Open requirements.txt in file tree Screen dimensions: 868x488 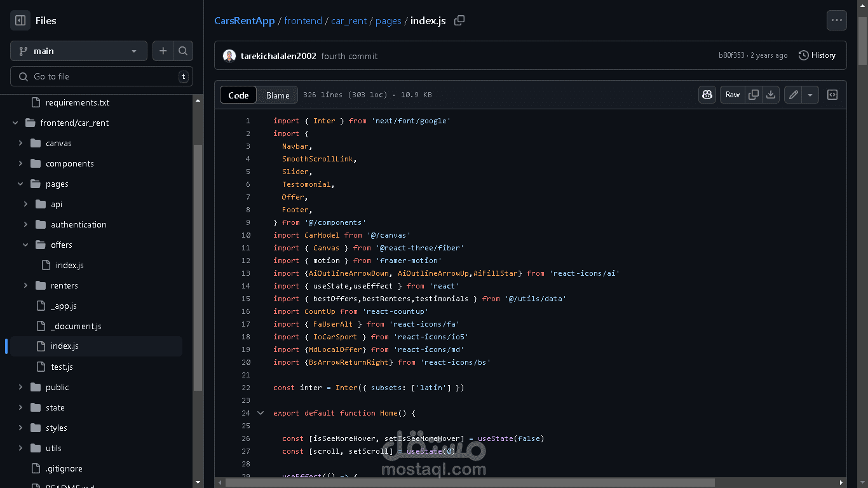coord(78,102)
